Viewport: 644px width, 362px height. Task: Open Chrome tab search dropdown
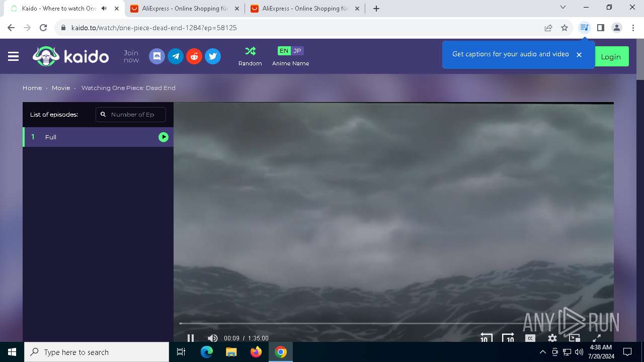click(563, 8)
